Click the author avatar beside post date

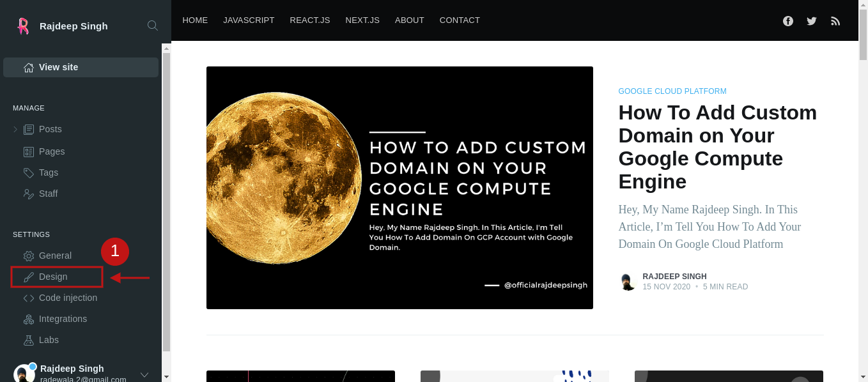(628, 282)
